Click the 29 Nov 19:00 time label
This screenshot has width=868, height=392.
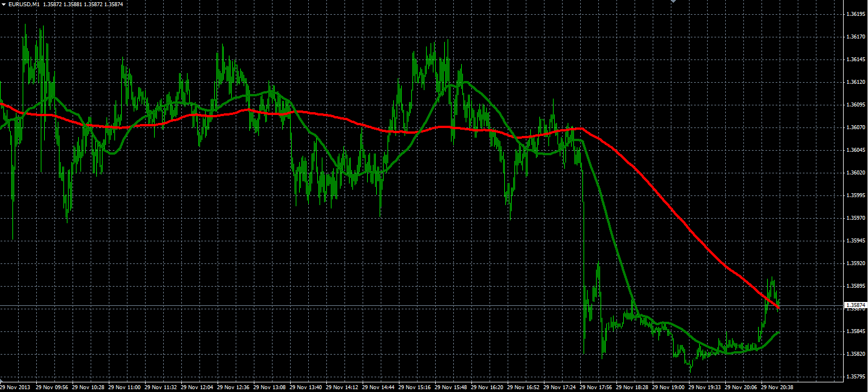pyautogui.click(x=669, y=387)
